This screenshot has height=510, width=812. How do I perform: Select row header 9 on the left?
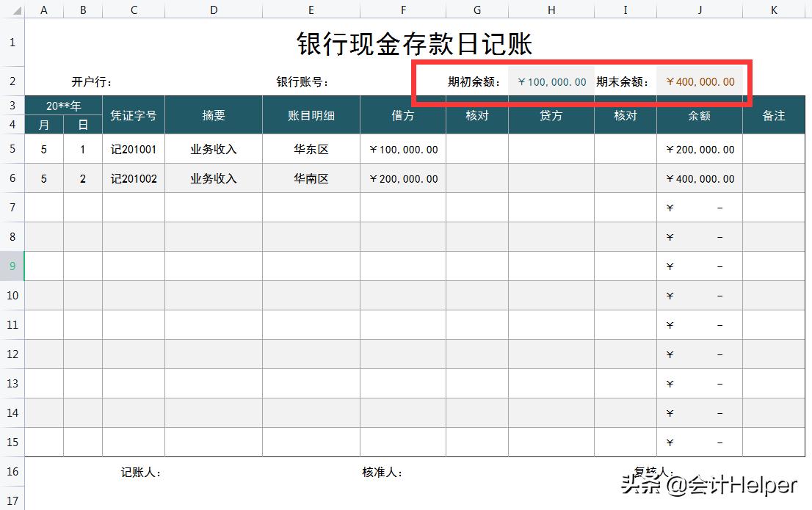click(x=12, y=266)
